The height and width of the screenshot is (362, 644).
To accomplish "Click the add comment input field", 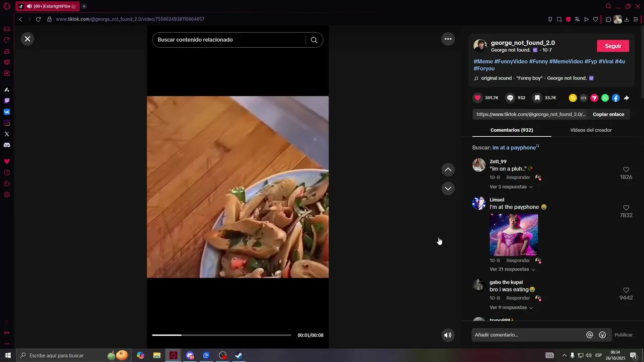I will [528, 335].
